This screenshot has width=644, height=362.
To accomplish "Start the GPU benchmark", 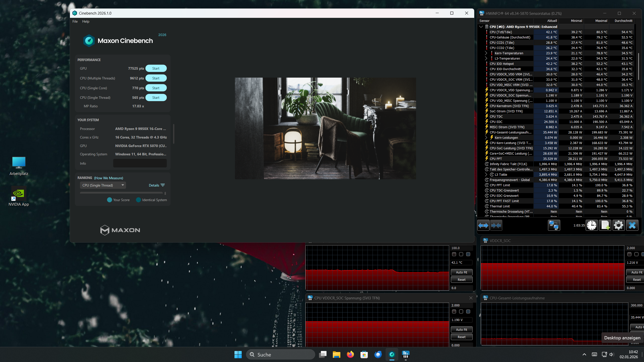I will coord(156,68).
